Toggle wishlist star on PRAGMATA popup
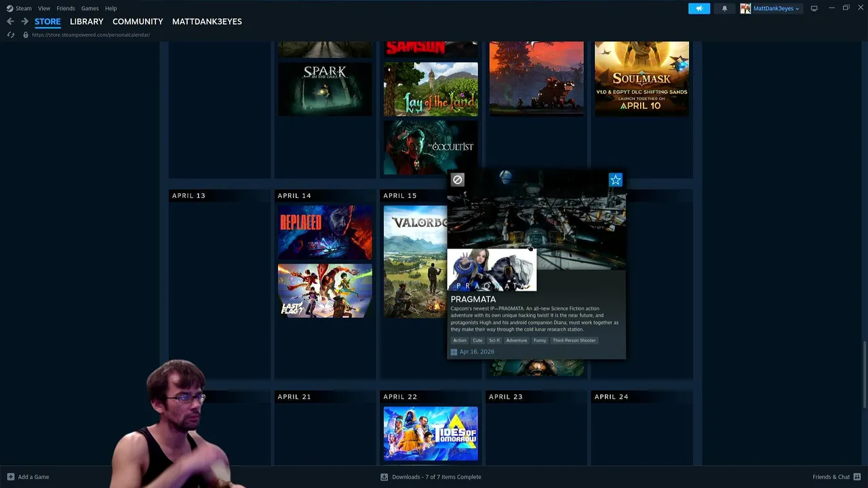This screenshot has width=868, height=488. 615,180
